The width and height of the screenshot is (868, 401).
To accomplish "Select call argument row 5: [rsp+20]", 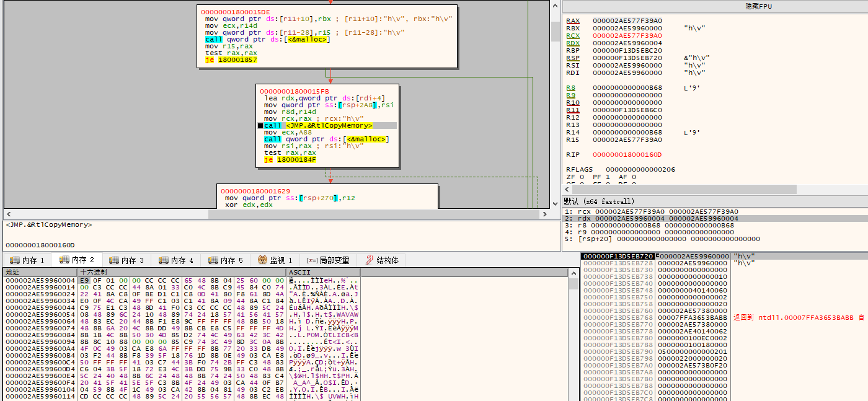I will pyautogui.click(x=715, y=239).
